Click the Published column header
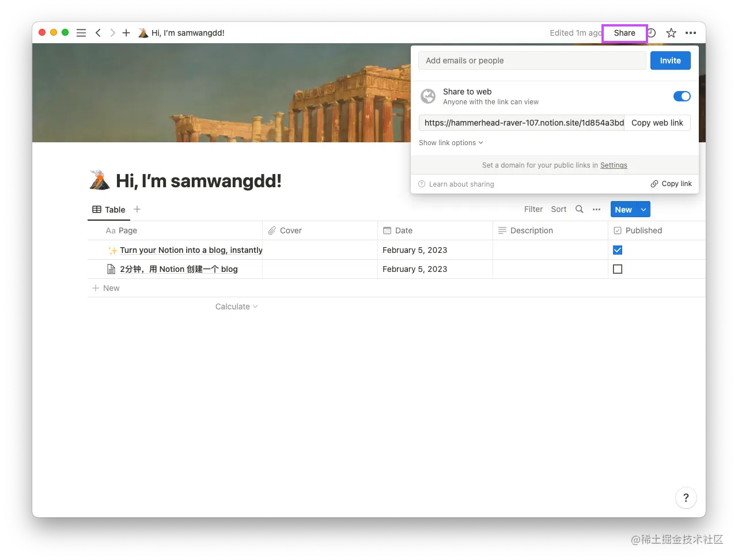The width and height of the screenshot is (738, 560). (657, 230)
